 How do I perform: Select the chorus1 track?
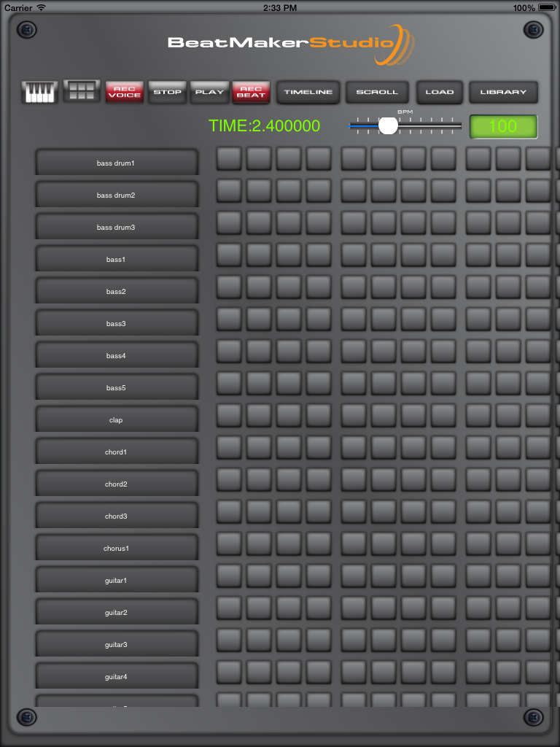(116, 548)
